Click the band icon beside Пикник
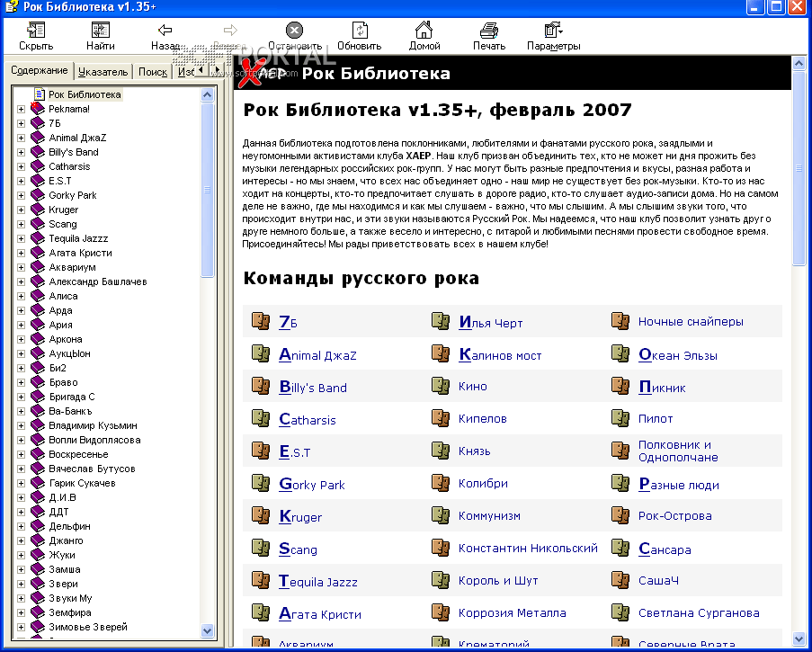 point(620,387)
